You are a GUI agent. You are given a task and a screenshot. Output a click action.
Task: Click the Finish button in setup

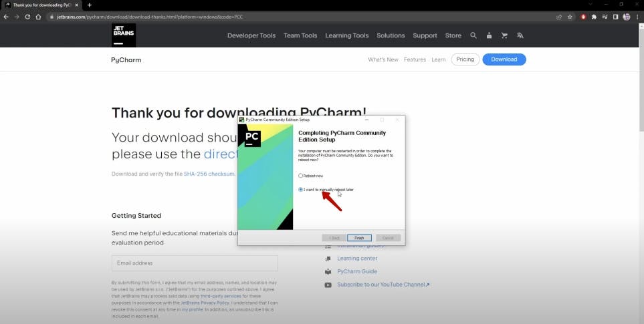click(359, 238)
